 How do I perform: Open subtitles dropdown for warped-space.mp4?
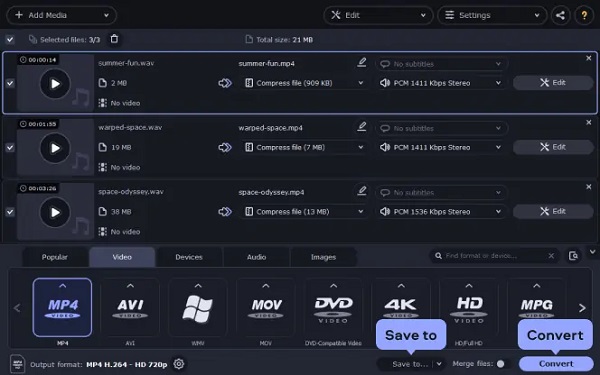pyautogui.click(x=441, y=128)
